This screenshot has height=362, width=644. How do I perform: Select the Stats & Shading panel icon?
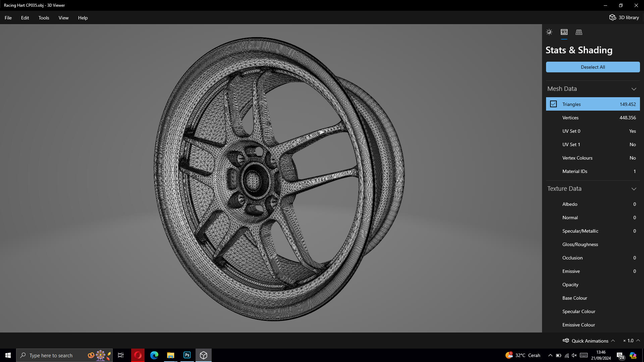pos(564,32)
